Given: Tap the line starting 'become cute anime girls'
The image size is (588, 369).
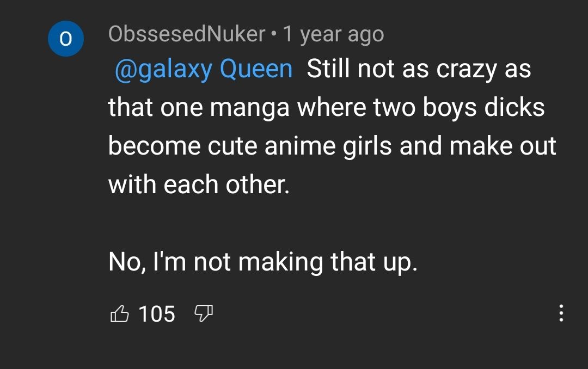Looking at the screenshot, I should pyautogui.click(x=332, y=146).
